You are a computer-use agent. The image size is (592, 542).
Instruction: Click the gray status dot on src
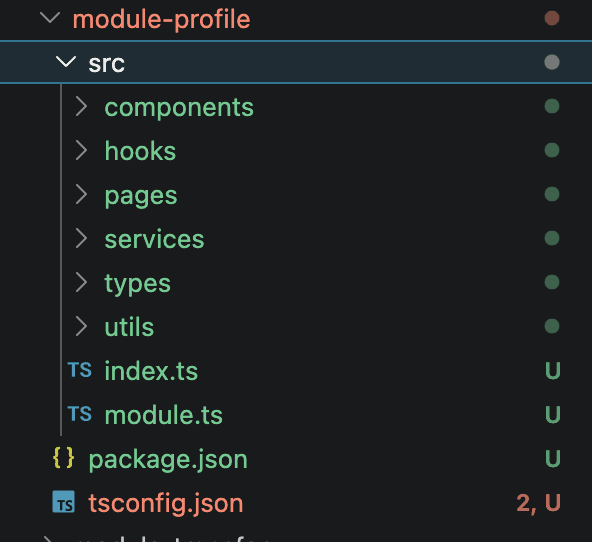[x=552, y=62]
